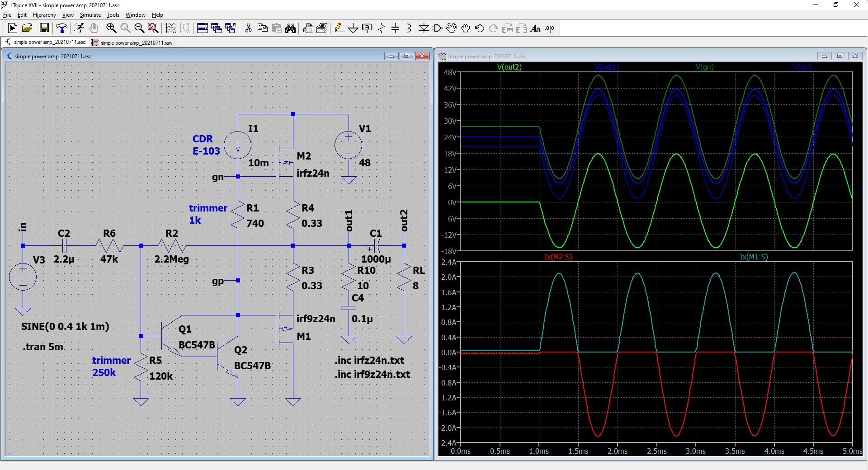Save the schematic with the floppy icon
Image resolution: width=868 pixels, height=470 pixels.
(x=44, y=28)
